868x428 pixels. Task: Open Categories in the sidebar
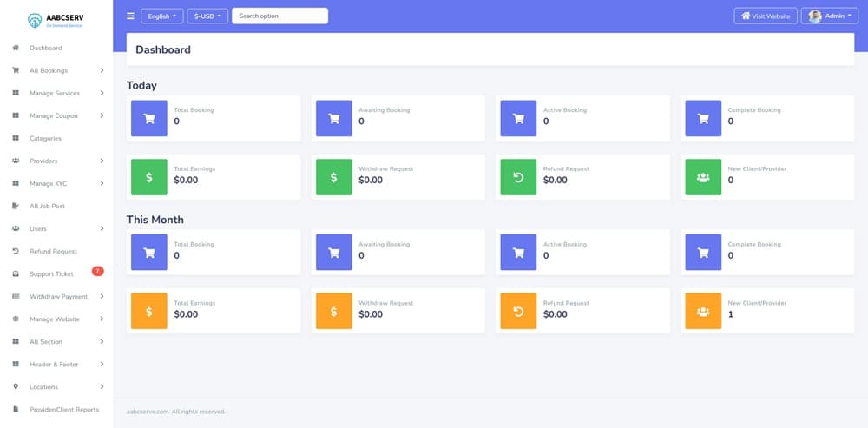[45, 138]
